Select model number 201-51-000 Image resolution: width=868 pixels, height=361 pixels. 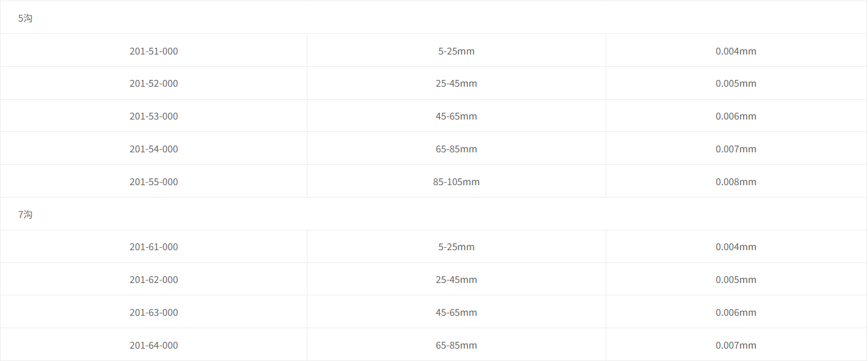tap(153, 51)
